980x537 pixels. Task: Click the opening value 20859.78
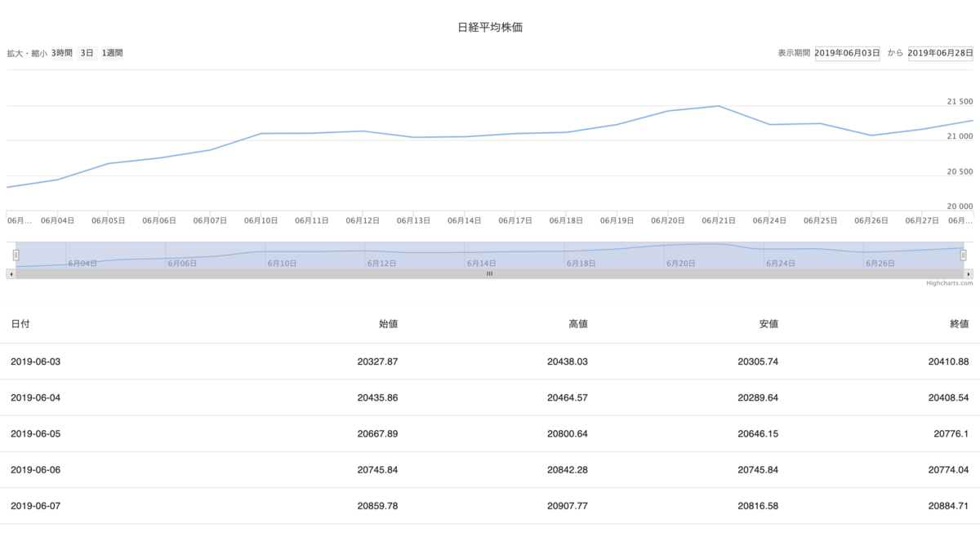click(x=377, y=505)
